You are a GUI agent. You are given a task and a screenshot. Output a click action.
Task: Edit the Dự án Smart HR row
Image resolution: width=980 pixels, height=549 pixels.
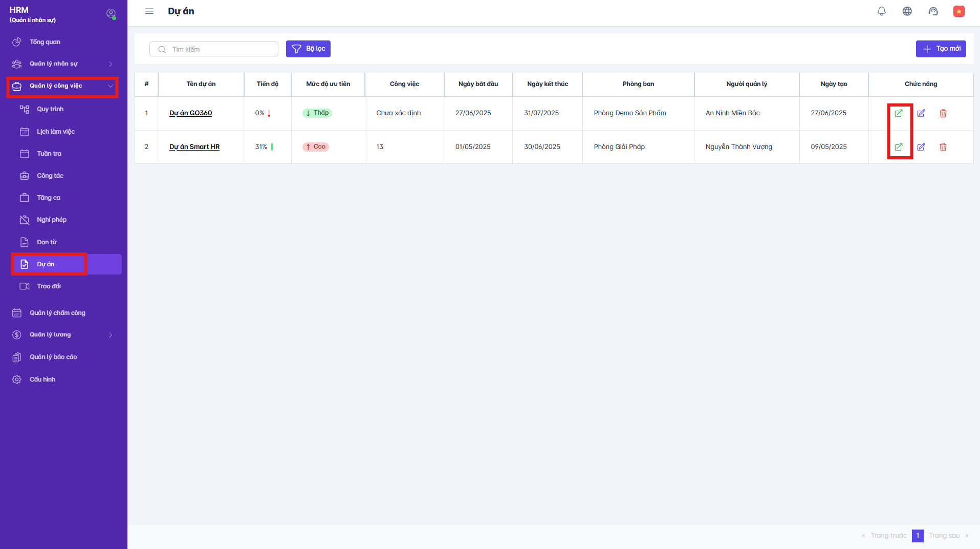click(921, 147)
